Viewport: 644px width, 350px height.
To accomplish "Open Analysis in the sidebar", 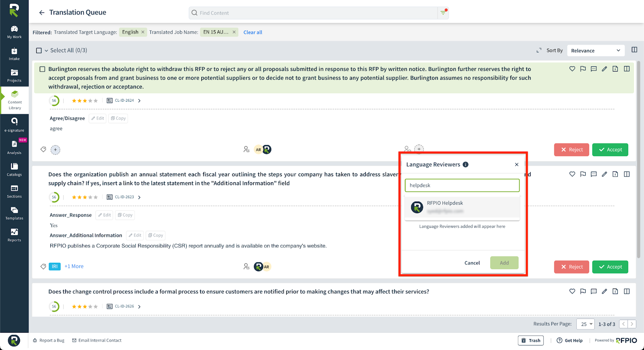I will pos(14,148).
